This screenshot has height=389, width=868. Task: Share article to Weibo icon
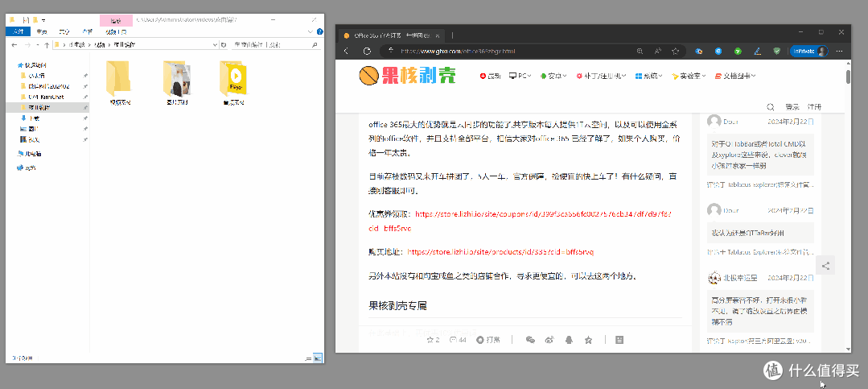coord(549,340)
